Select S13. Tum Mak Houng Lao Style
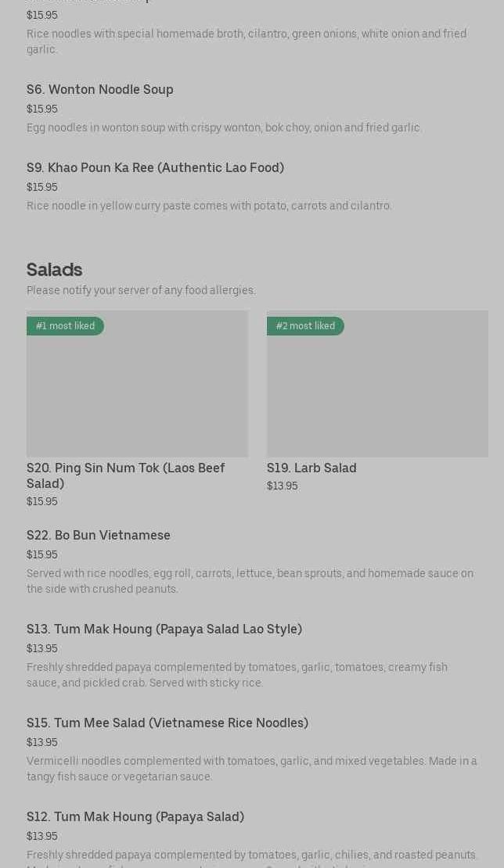This screenshot has height=868, width=504. pyautogui.click(x=164, y=629)
